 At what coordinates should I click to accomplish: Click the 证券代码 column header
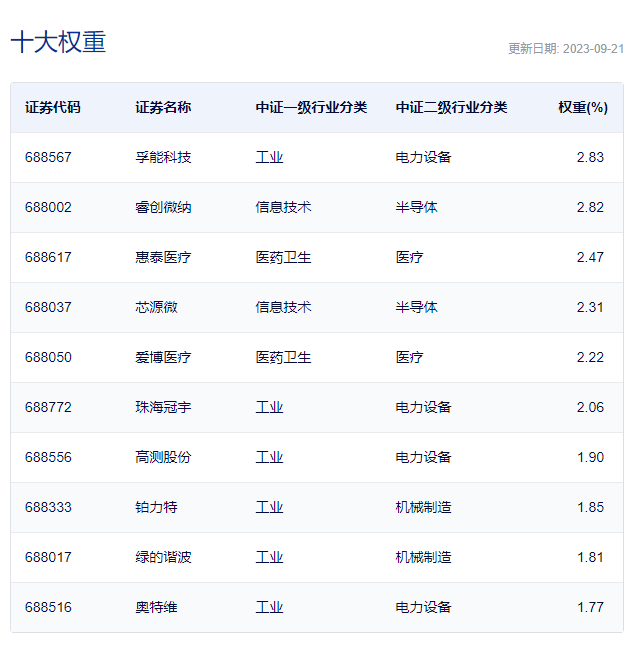point(53,108)
